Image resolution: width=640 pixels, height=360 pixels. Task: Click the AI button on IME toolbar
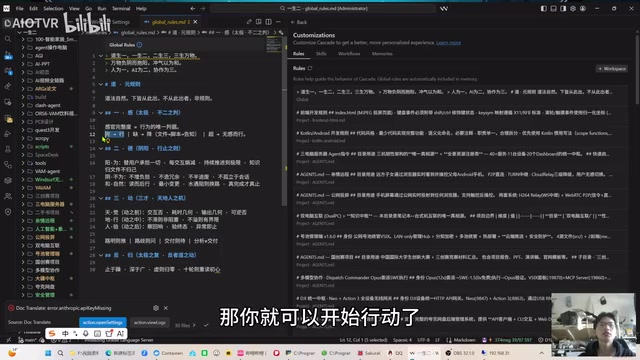(120, 333)
